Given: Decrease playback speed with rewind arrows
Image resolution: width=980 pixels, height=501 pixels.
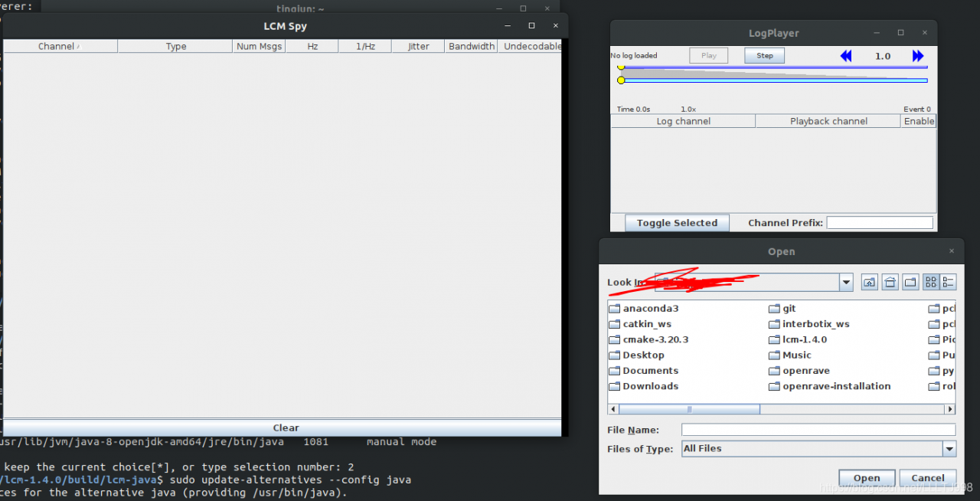Looking at the screenshot, I should click(846, 56).
